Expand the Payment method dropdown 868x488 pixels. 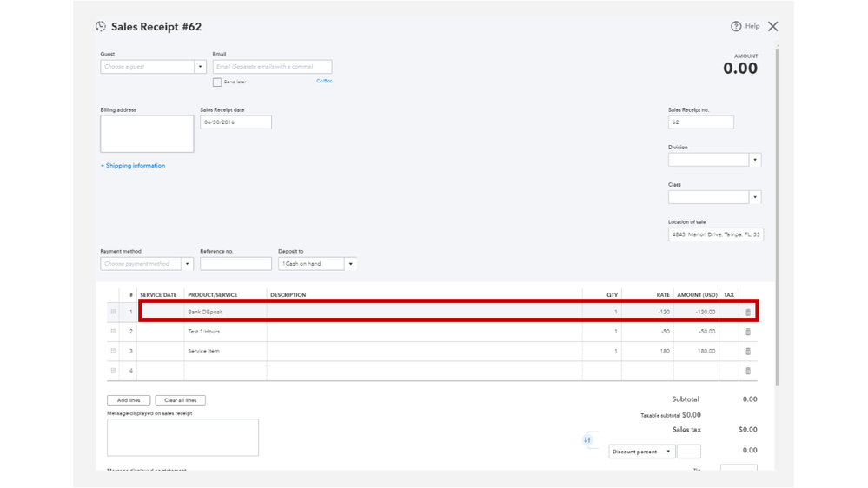187,264
